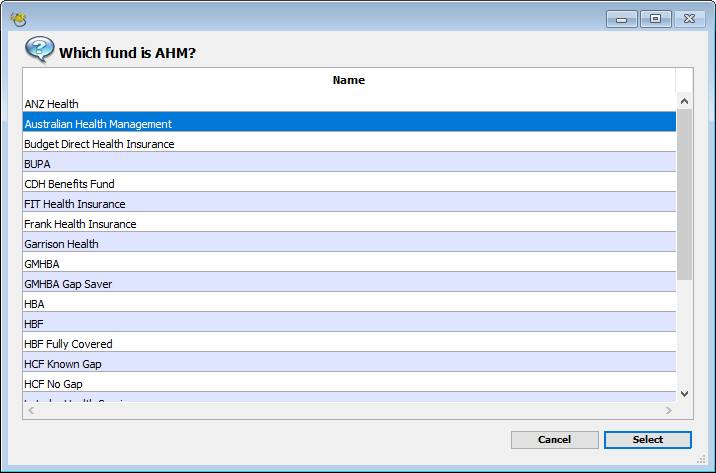Viewport: 716px width, 473px height.
Task: Maximize the dialog window
Action: (655, 19)
